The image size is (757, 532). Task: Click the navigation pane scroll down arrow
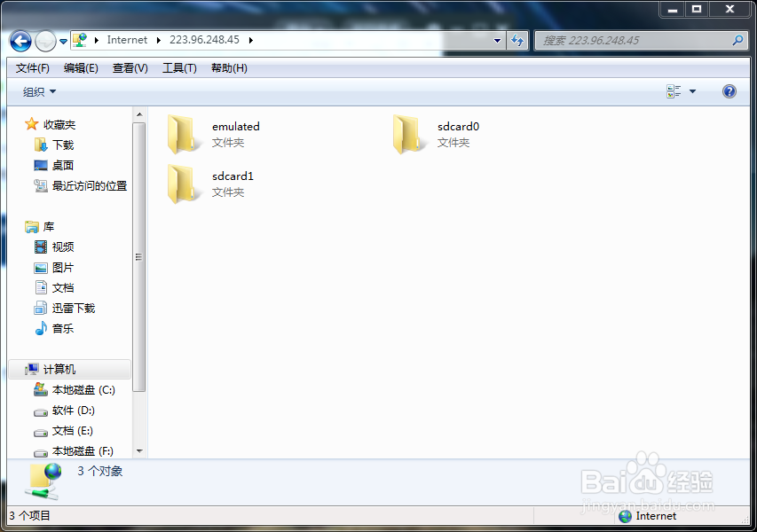tap(139, 451)
